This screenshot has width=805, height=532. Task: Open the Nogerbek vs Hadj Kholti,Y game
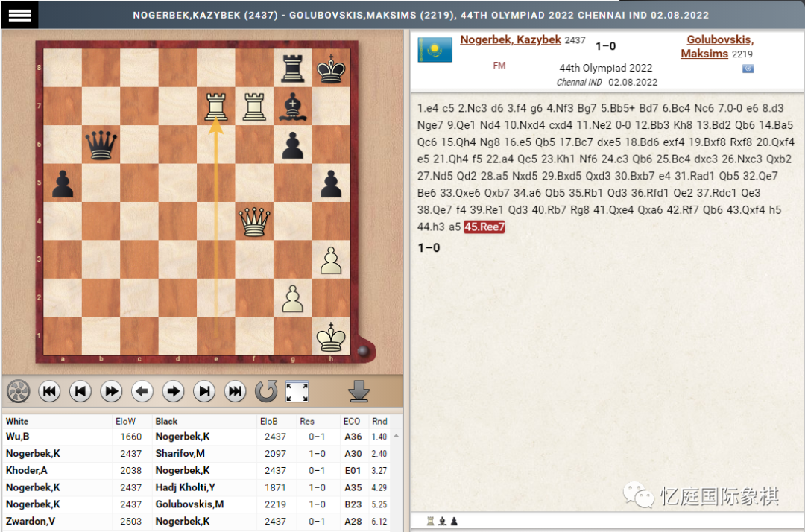(197, 487)
